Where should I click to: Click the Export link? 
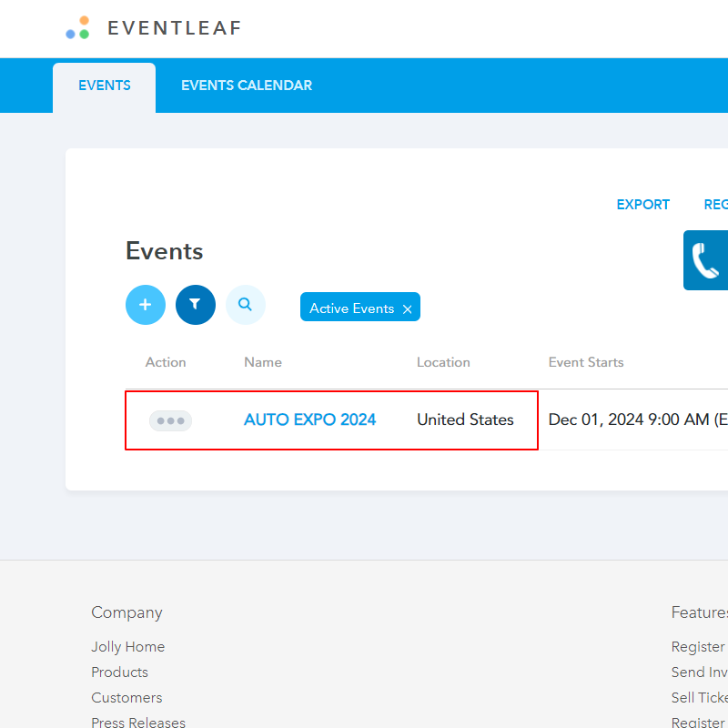(x=642, y=205)
